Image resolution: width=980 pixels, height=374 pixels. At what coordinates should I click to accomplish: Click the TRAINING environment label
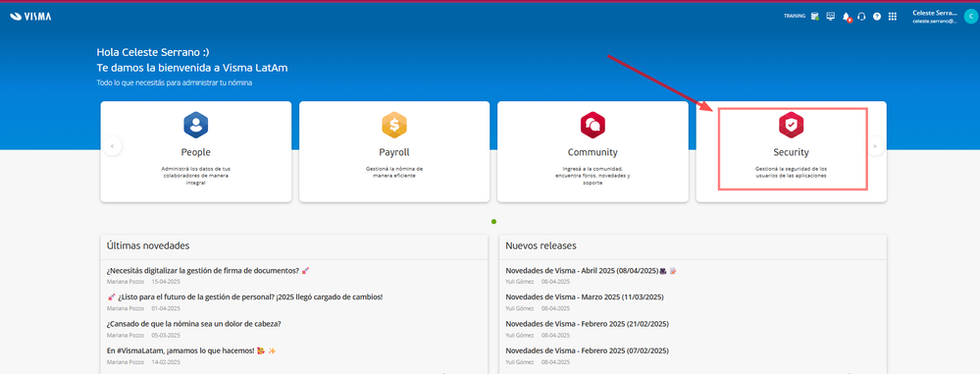coord(795,17)
